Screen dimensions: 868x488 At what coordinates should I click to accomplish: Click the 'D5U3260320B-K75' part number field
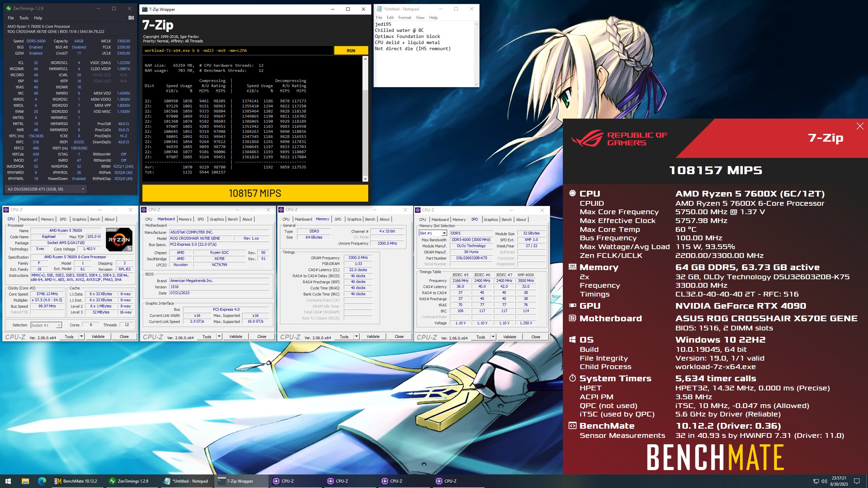pos(472,258)
